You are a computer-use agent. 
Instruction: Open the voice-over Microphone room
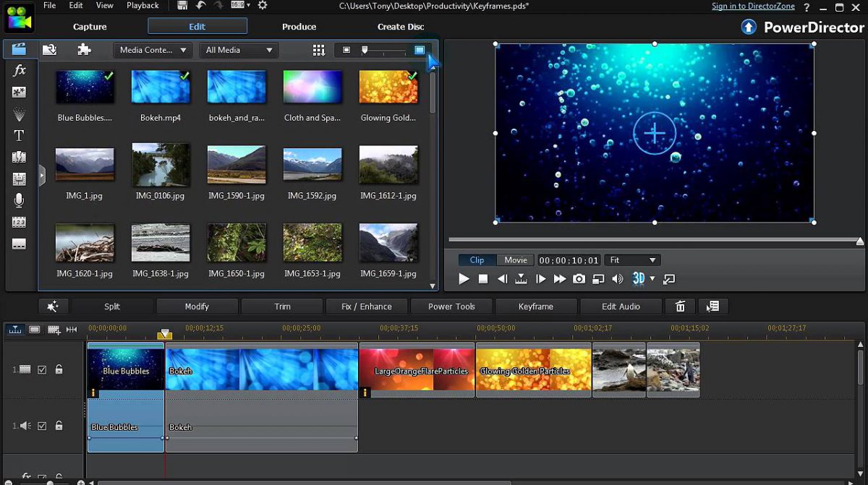coord(19,201)
